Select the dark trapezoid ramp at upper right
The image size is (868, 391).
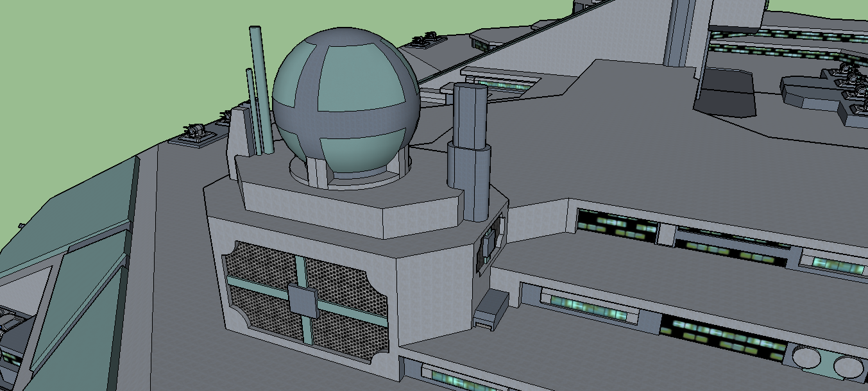click(725, 93)
